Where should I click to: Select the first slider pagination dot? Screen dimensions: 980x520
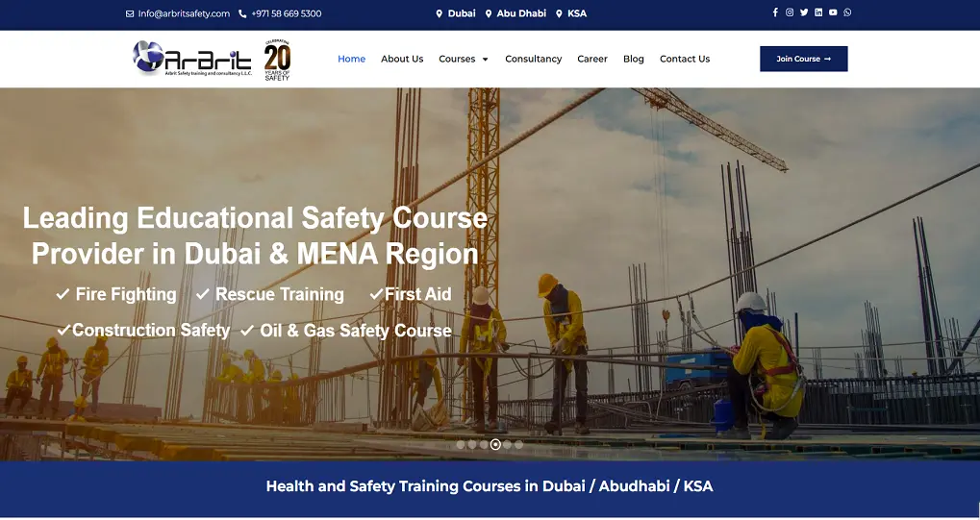tap(461, 444)
